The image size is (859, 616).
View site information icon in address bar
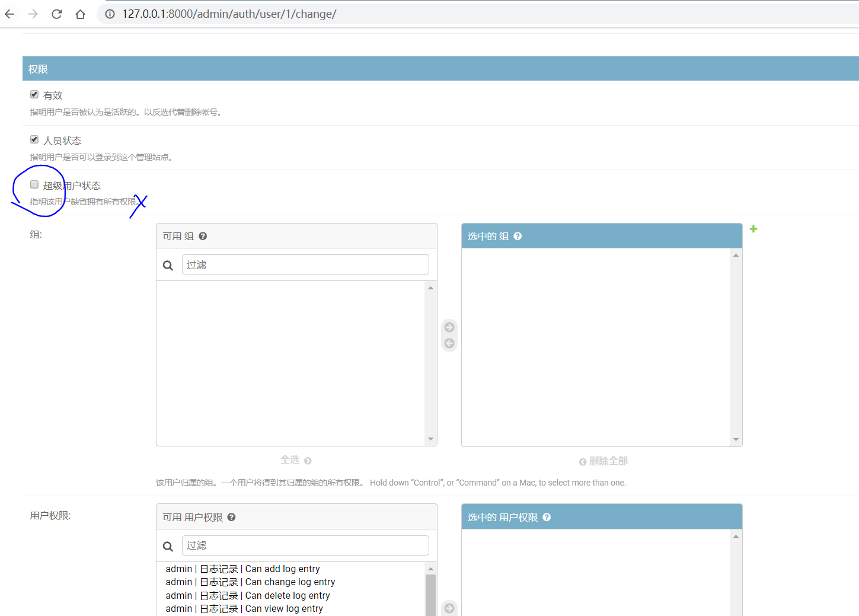click(x=110, y=14)
